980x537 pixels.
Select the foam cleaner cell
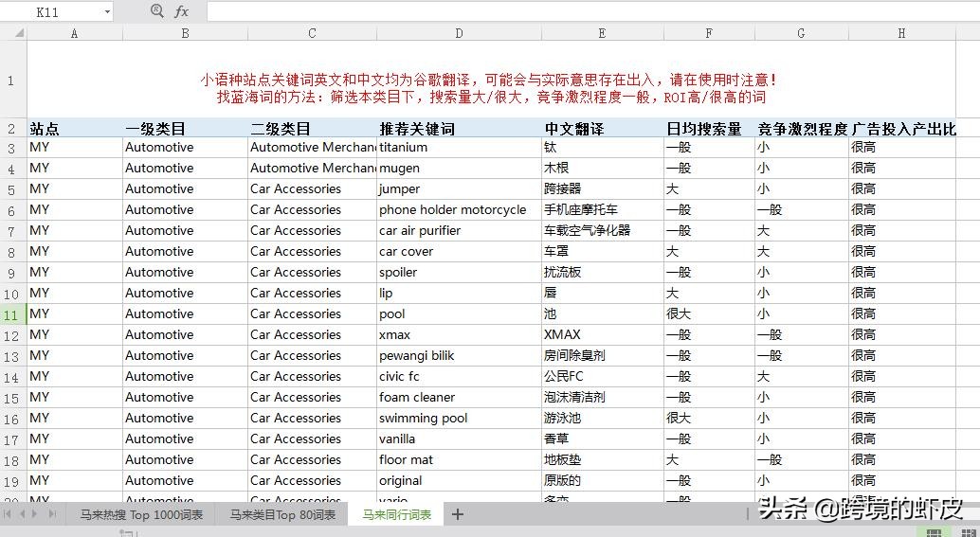(x=459, y=397)
